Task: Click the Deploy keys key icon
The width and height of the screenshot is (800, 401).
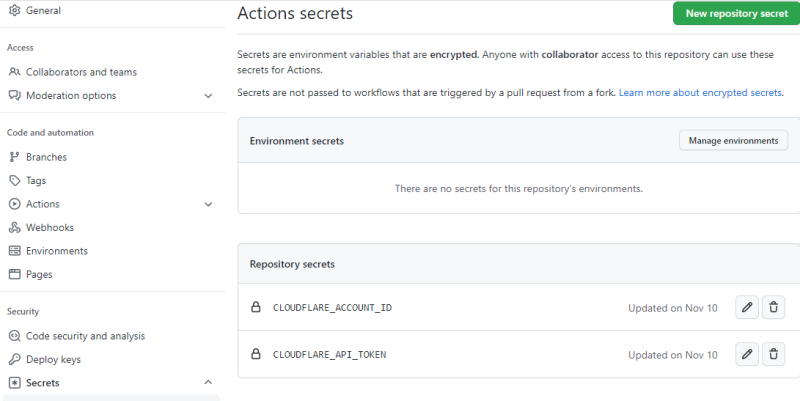Action: 15,359
